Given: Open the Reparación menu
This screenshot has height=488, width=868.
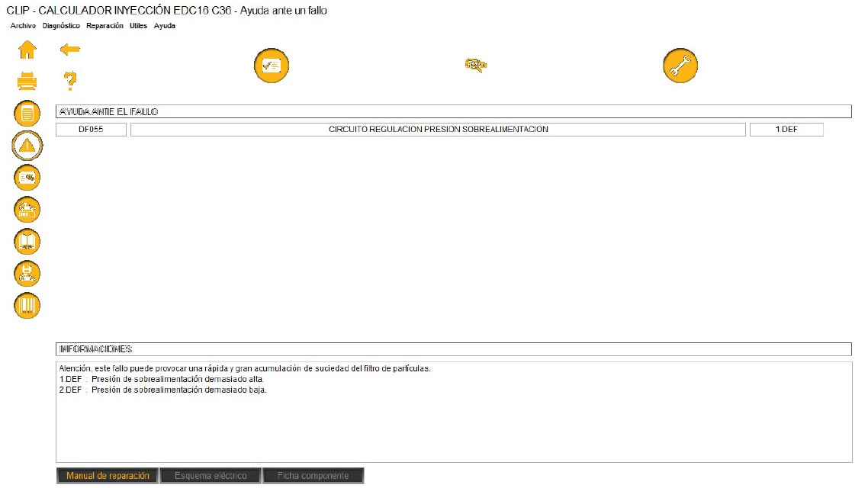Looking at the screenshot, I should tap(104, 25).
